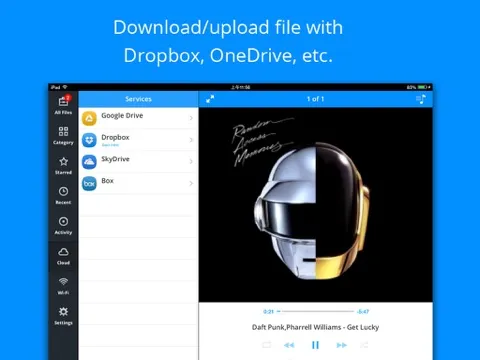The image size is (480, 360).
Task: Toggle shuffle mode
Action: click(364, 345)
